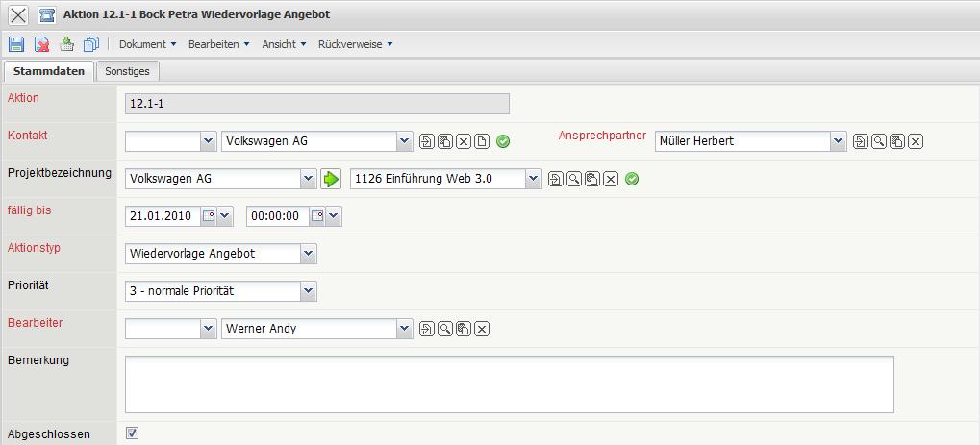Expand the short Kontakt filter dropdown

pos(208,142)
